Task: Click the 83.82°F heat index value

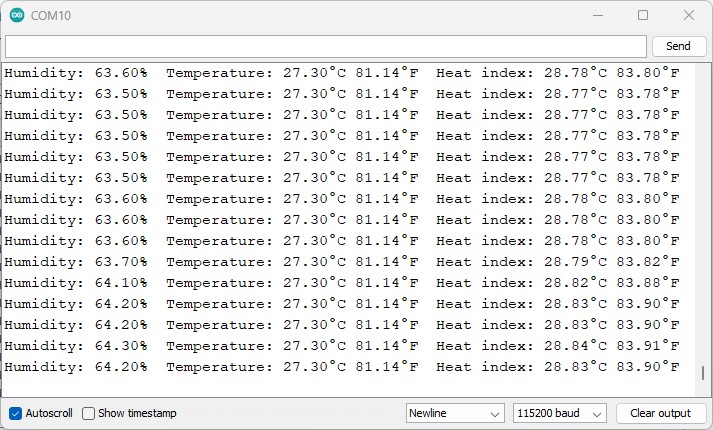Action: tap(648, 262)
